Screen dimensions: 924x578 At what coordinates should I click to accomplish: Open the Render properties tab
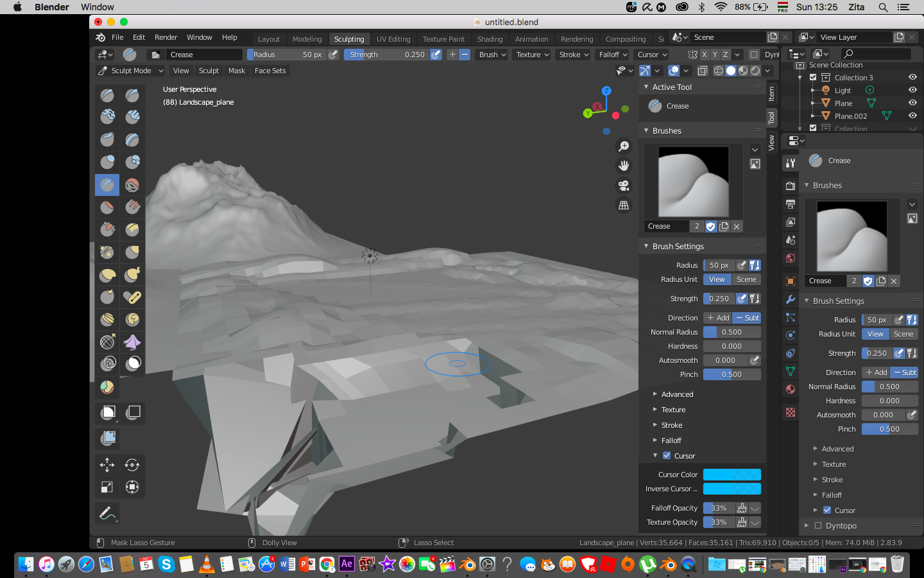pyautogui.click(x=791, y=186)
